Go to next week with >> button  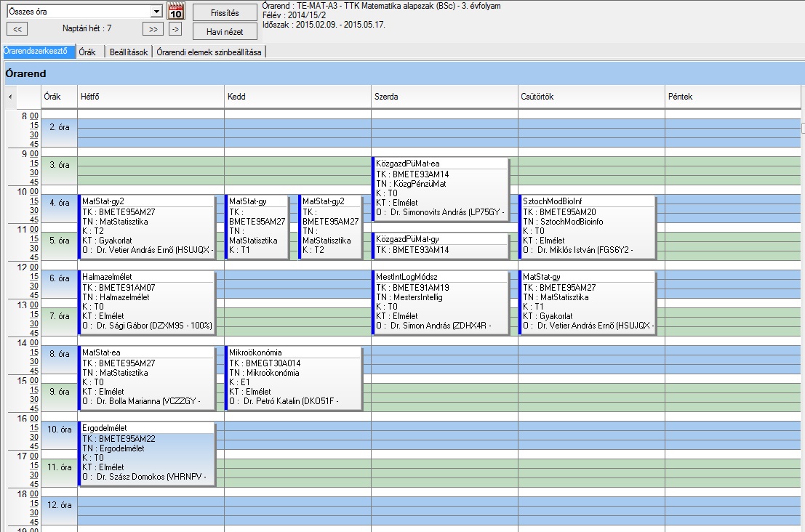[x=153, y=29]
